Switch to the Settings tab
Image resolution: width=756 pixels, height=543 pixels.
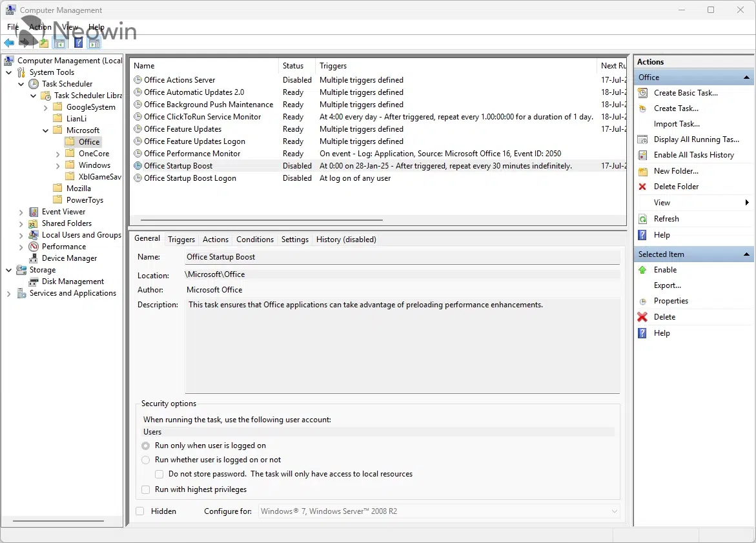point(295,239)
